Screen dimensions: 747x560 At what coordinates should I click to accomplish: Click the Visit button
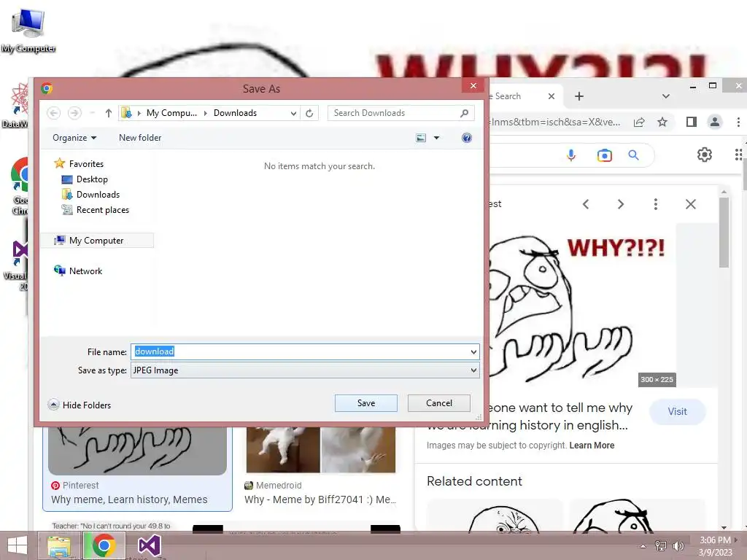677,411
